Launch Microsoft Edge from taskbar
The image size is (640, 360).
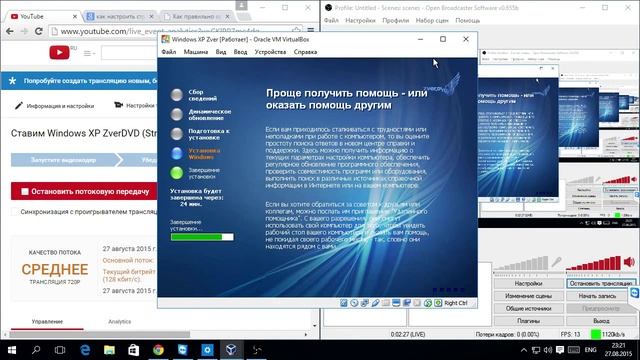click(x=85, y=350)
